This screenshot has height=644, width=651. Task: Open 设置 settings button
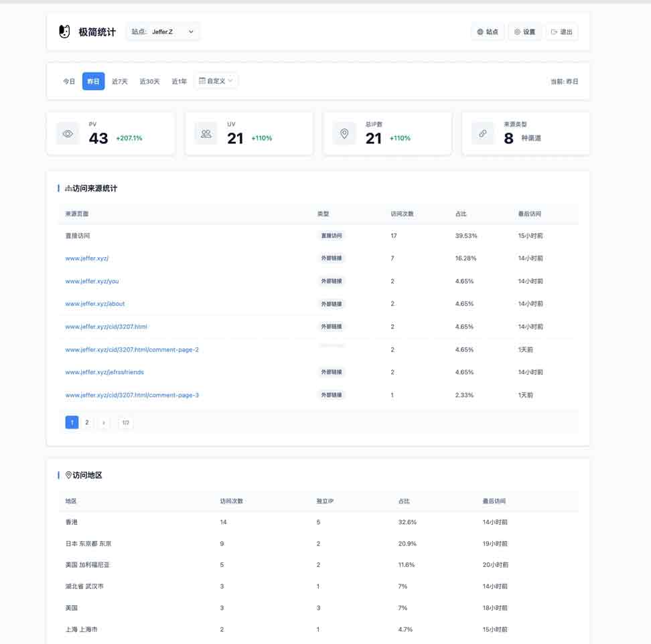coord(525,31)
